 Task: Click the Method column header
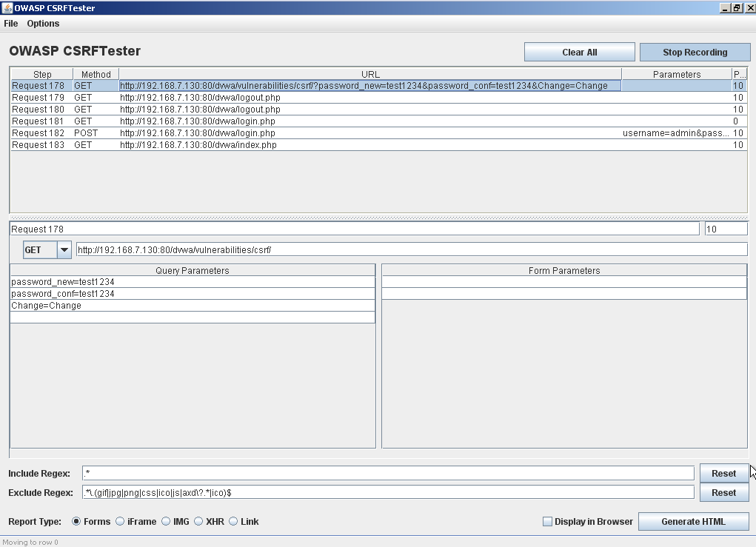coord(96,74)
